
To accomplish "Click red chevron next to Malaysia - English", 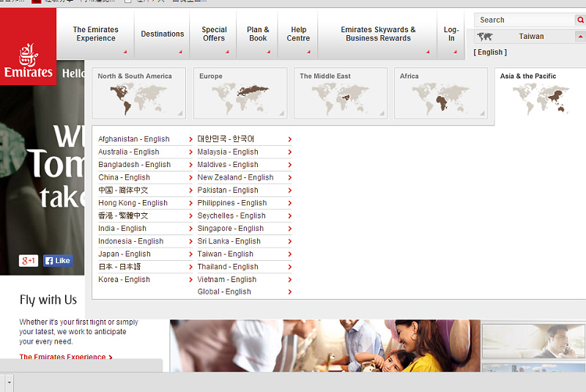I will [x=289, y=152].
